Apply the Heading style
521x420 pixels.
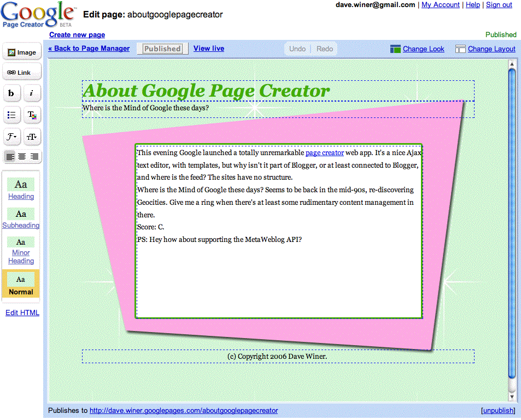(21, 189)
